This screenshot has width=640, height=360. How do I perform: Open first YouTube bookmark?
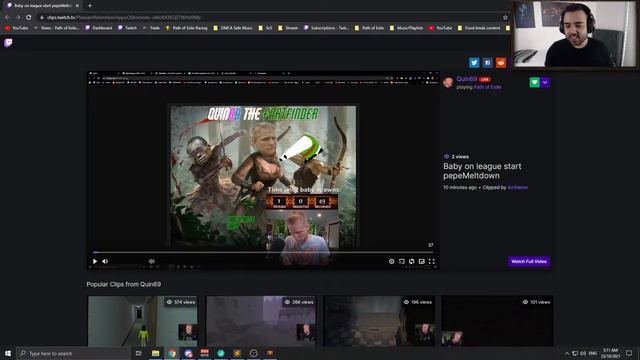[x=17, y=28]
